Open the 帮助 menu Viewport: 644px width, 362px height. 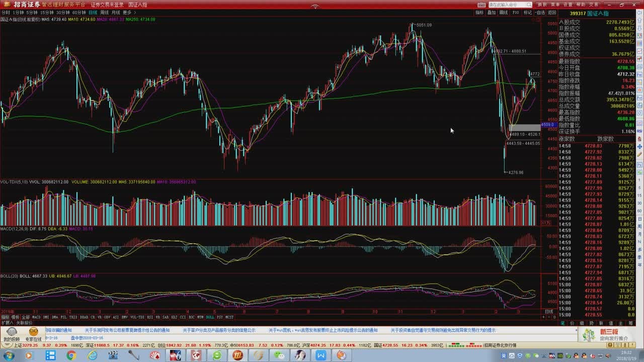(x=581, y=5)
